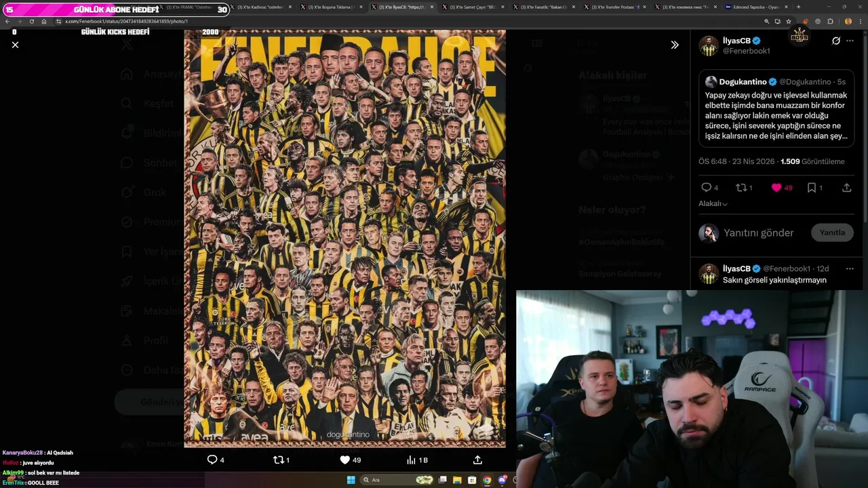
Task: Open the reply from İlyasCB posted 12d ago
Action: pyautogui.click(x=777, y=274)
